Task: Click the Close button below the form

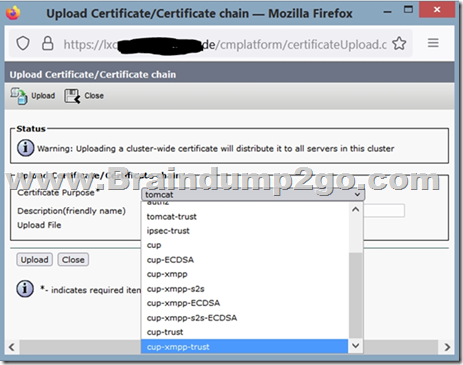Action: (73, 260)
